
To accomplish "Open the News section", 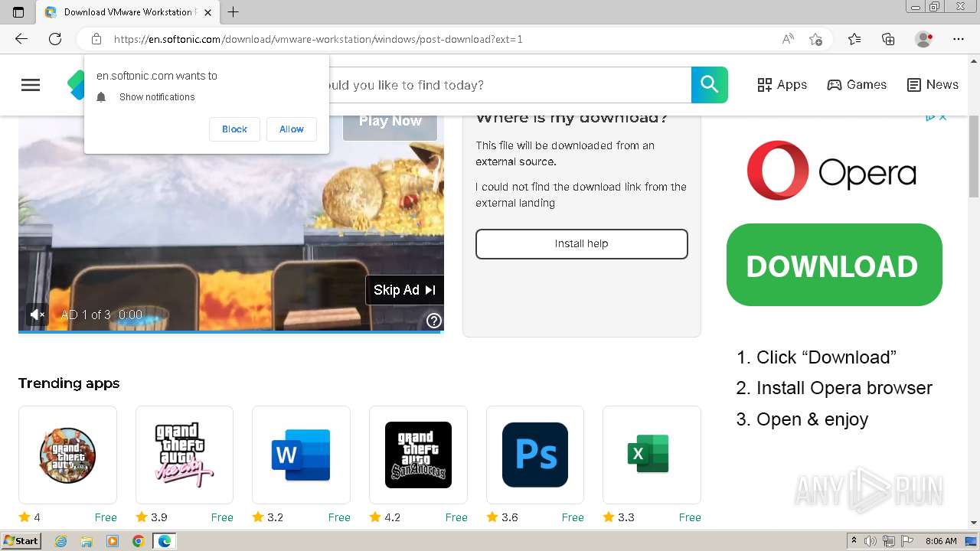I will coord(933,85).
